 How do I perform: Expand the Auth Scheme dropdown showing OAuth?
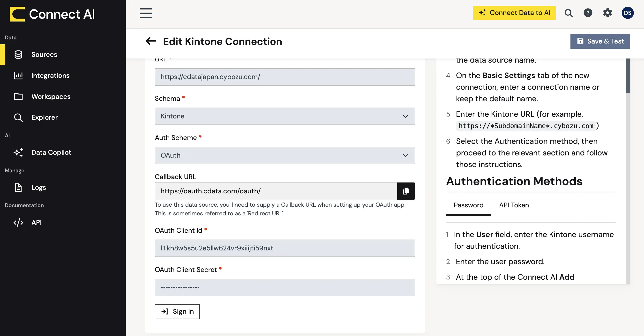point(285,155)
